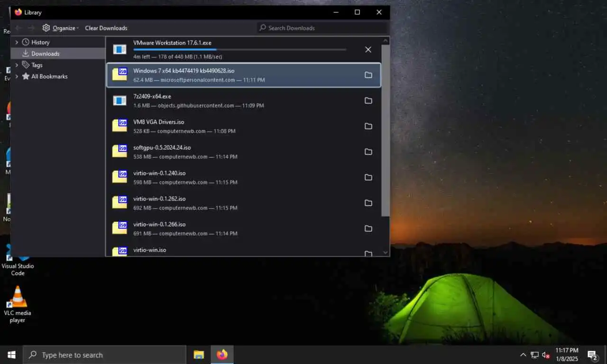This screenshot has width=607, height=364.
Task: Open the notification center icon
Action: [x=593, y=355]
